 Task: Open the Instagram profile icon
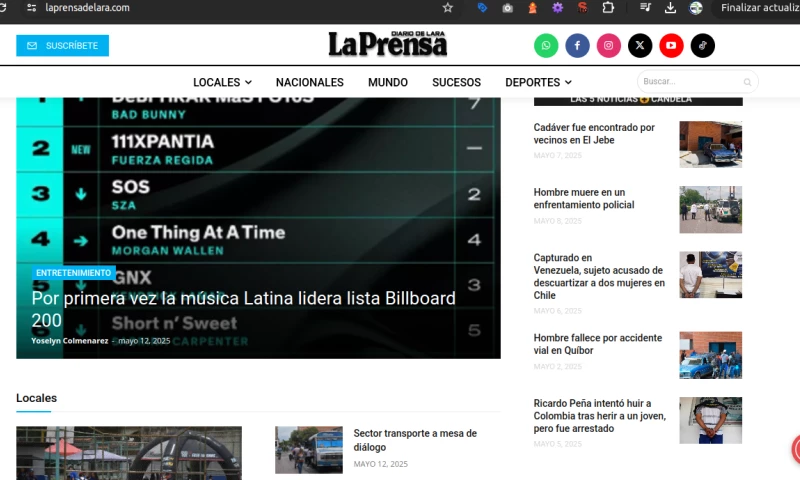(x=609, y=45)
